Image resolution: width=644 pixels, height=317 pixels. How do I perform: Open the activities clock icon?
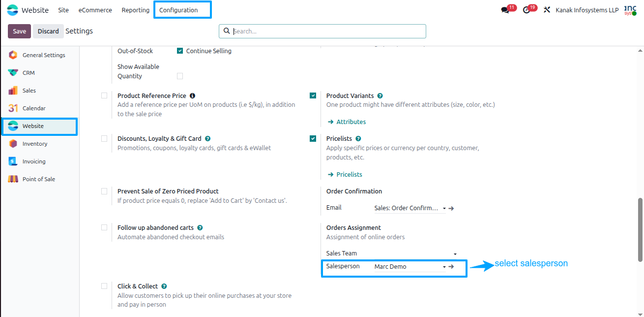(x=527, y=10)
